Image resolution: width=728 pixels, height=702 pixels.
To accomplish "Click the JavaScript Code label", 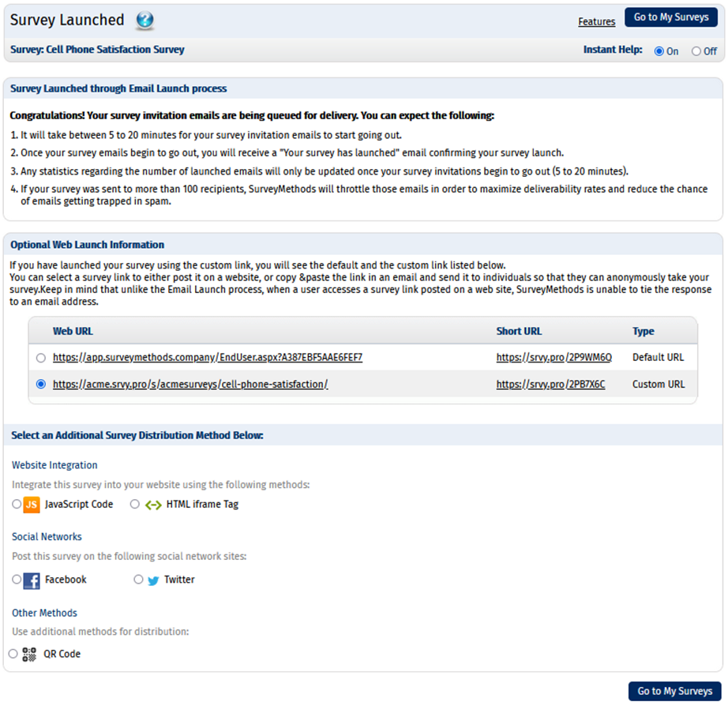I will 79,505.
